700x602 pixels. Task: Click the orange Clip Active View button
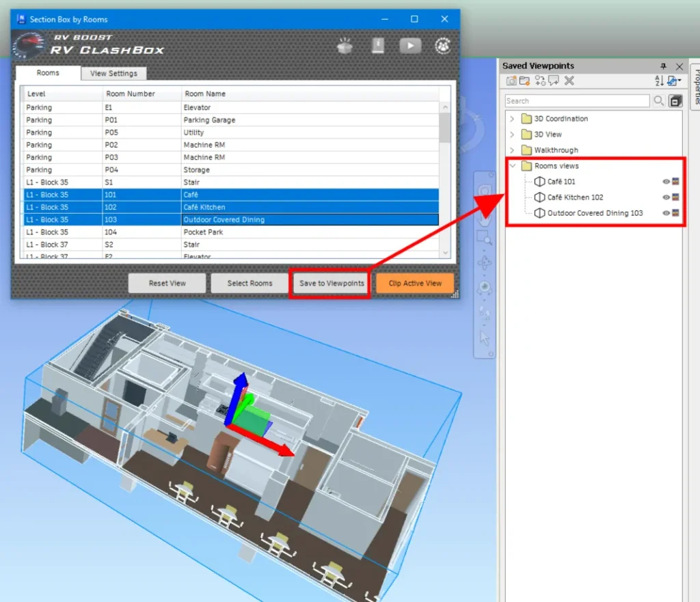[415, 284]
